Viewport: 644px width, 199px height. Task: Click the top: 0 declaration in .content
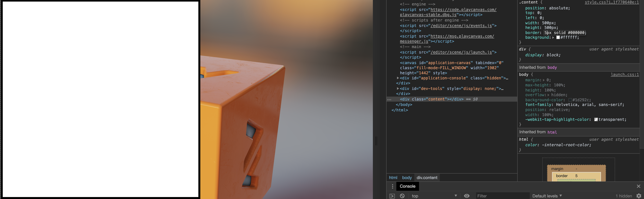533,13
